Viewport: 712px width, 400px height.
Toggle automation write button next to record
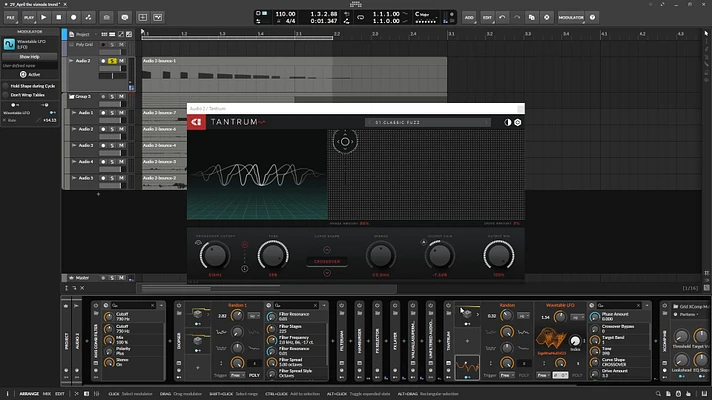89,17
